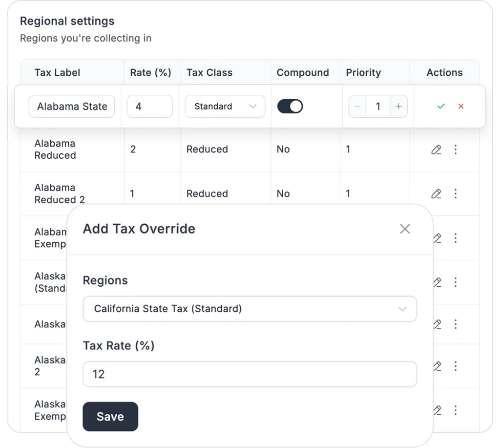Increase priority with the plus stepper button
Image resolution: width=500 pixels, height=448 pixels.
398,107
